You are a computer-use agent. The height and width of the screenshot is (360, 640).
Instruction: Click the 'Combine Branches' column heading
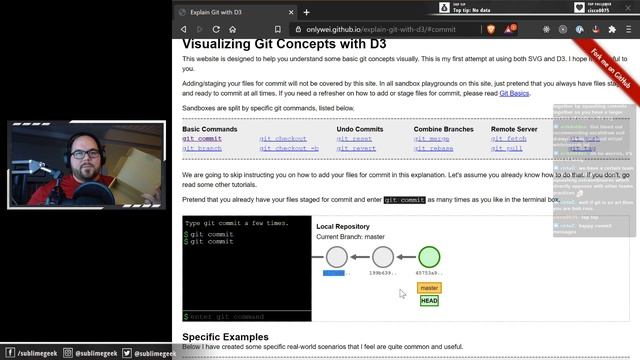(443, 129)
